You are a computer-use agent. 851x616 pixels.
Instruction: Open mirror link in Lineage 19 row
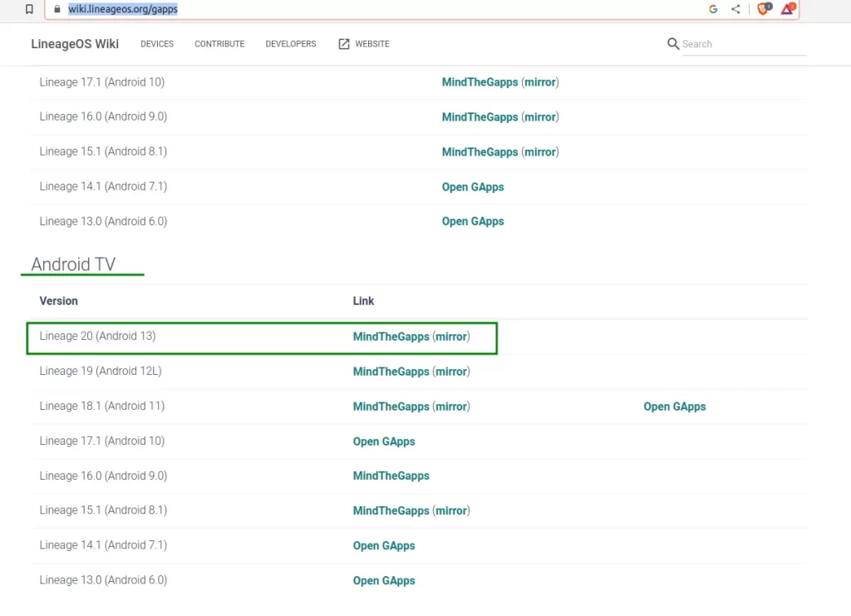point(451,372)
